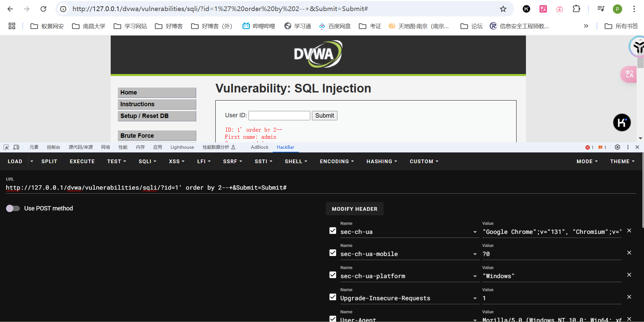Viewport: 644px width, 322px height.
Task: Open the MODE dropdown menu
Action: [587, 162]
